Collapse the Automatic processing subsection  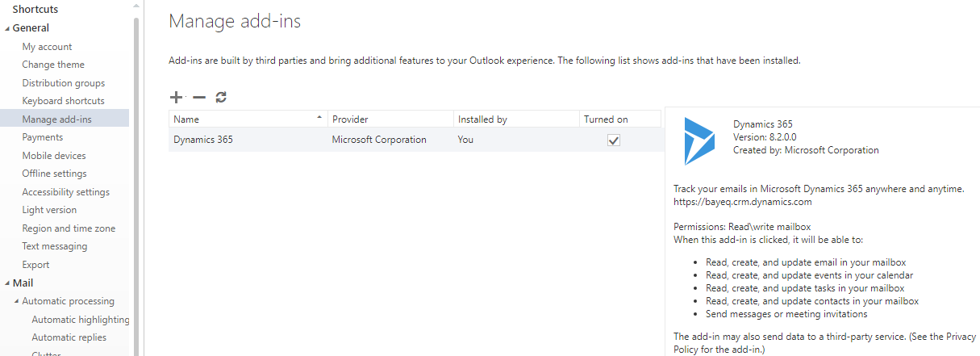tap(17, 301)
